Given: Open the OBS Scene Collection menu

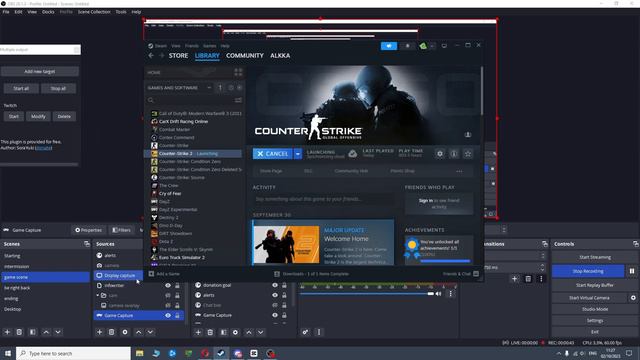Looking at the screenshot, I should (x=94, y=12).
